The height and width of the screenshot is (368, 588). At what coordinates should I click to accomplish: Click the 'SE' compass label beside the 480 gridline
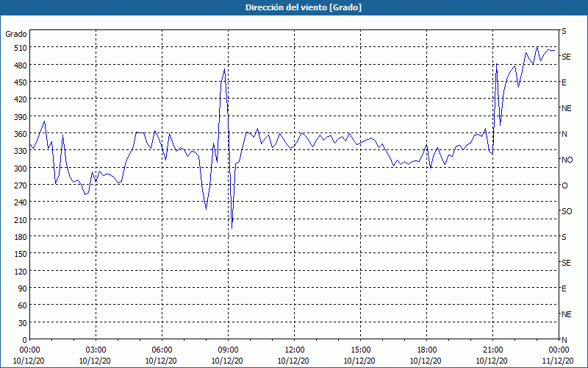point(566,57)
